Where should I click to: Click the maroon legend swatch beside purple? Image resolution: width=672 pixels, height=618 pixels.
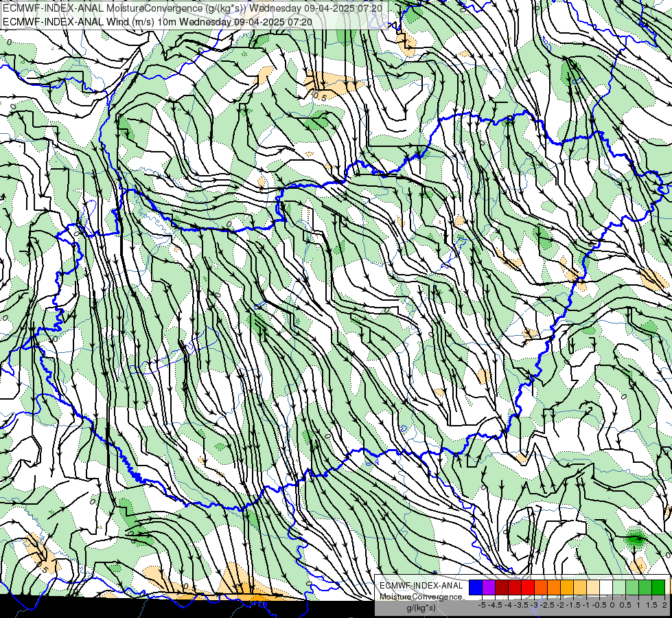coord(502,588)
